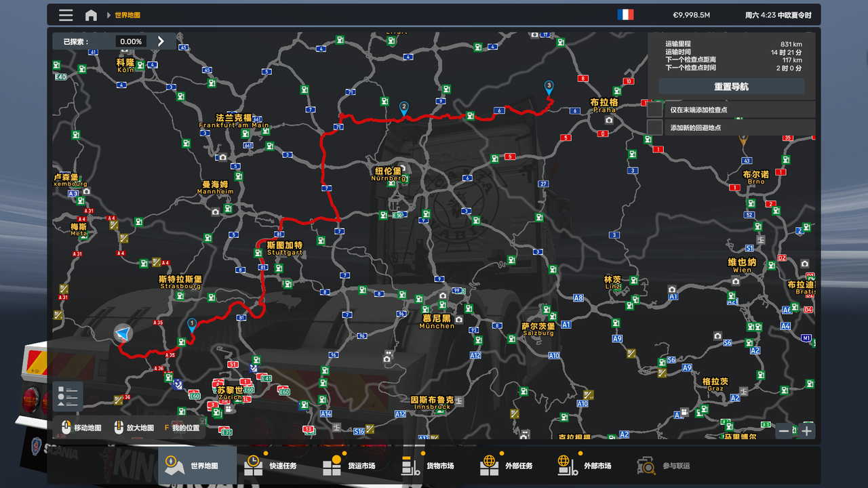Click the 货运市场 icon
The width and height of the screenshot is (868, 488).
pyautogui.click(x=332, y=466)
